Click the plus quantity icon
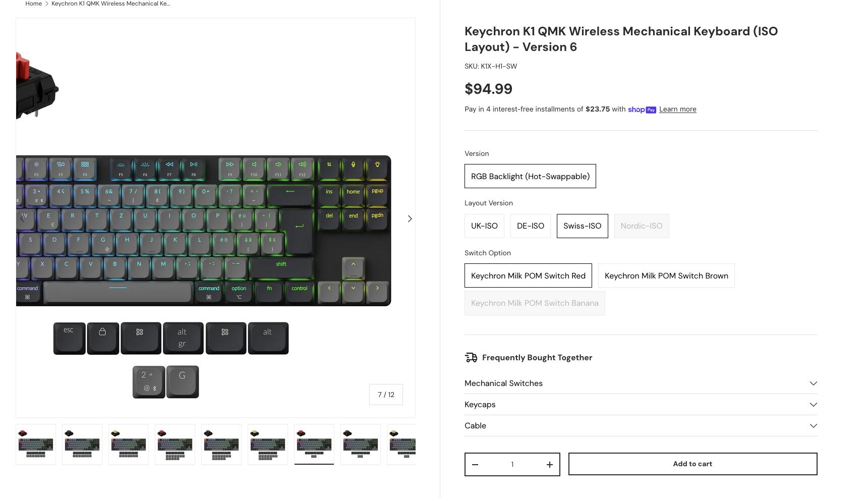 pos(549,465)
